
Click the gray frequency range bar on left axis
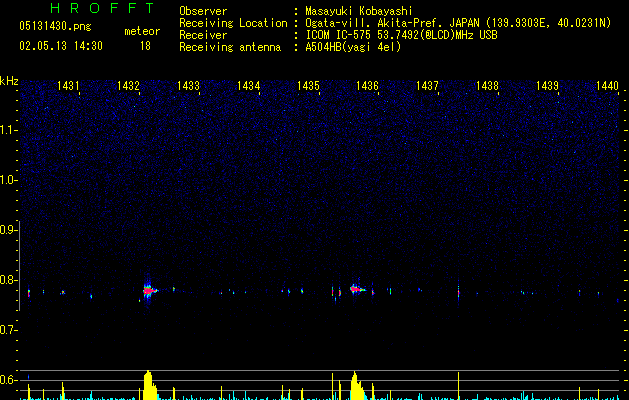[x=20, y=266]
